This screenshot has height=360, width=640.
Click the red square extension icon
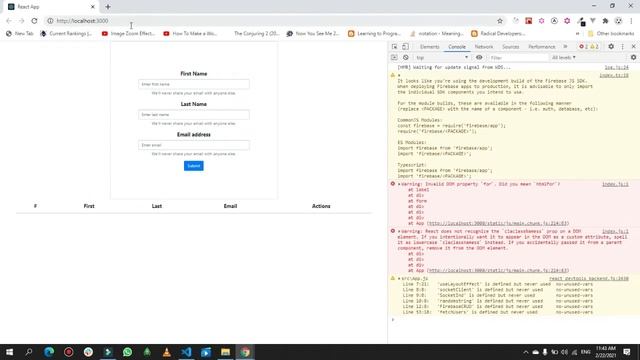tap(529, 21)
